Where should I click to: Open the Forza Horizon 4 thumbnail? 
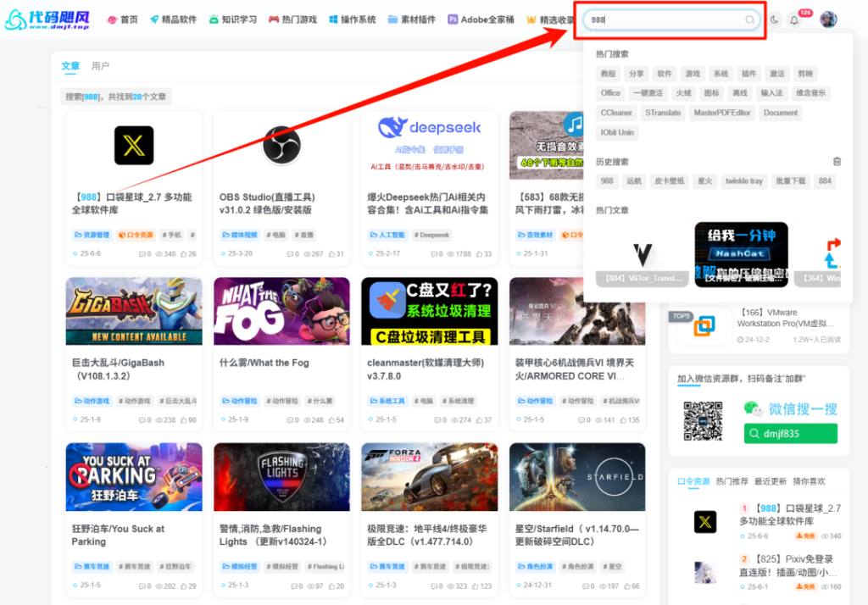click(429, 476)
